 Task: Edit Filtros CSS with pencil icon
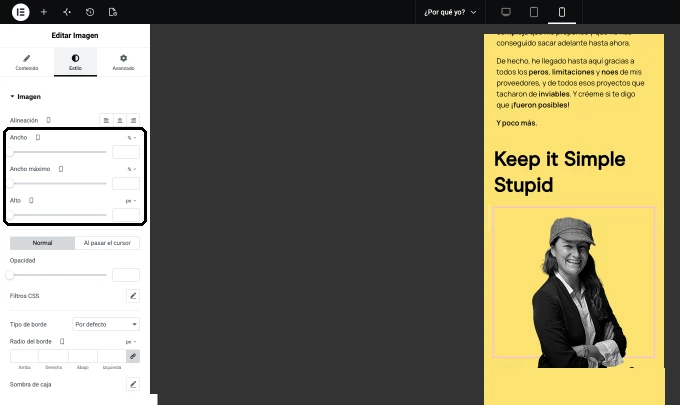133,296
